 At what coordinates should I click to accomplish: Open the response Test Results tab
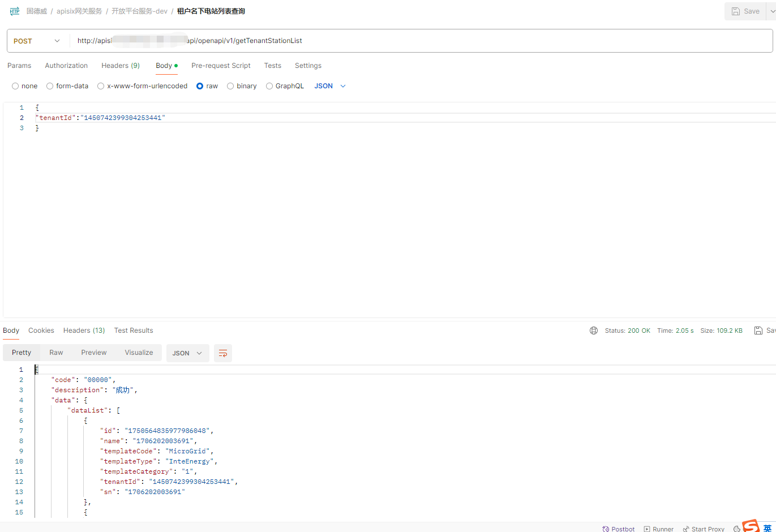(134, 331)
